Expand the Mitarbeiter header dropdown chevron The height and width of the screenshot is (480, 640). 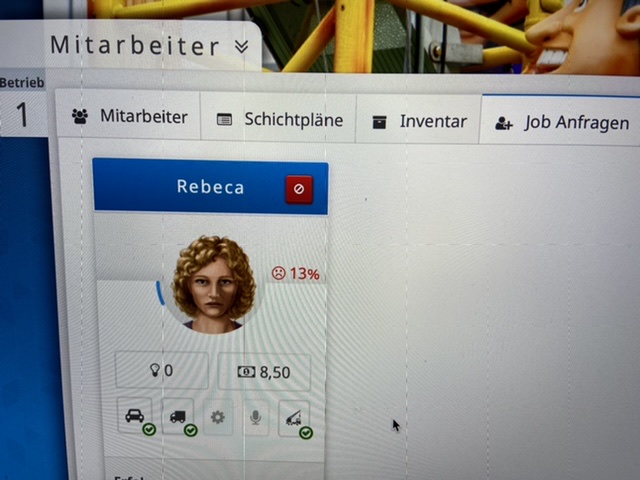pyautogui.click(x=242, y=47)
